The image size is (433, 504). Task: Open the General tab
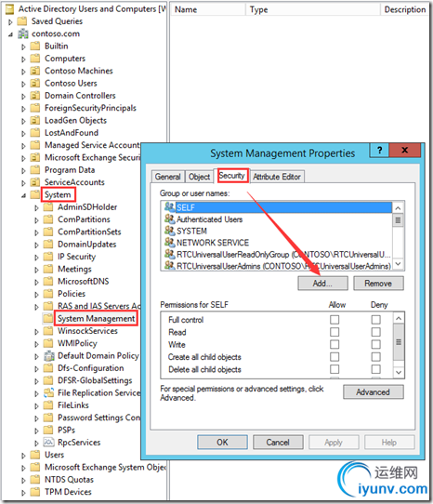(x=167, y=177)
